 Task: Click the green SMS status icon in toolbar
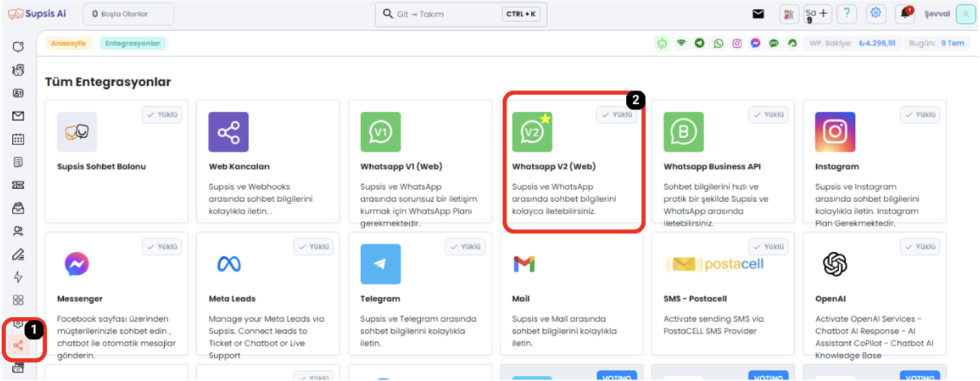[774, 44]
